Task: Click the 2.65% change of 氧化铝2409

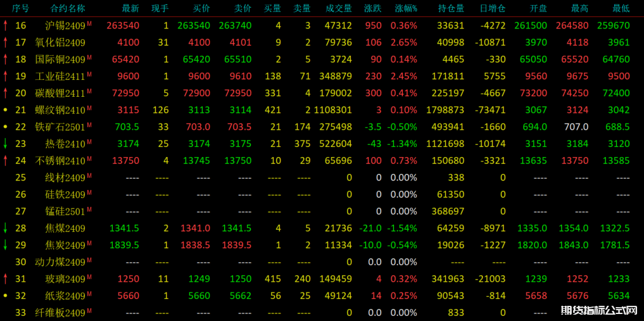Action: click(x=404, y=42)
